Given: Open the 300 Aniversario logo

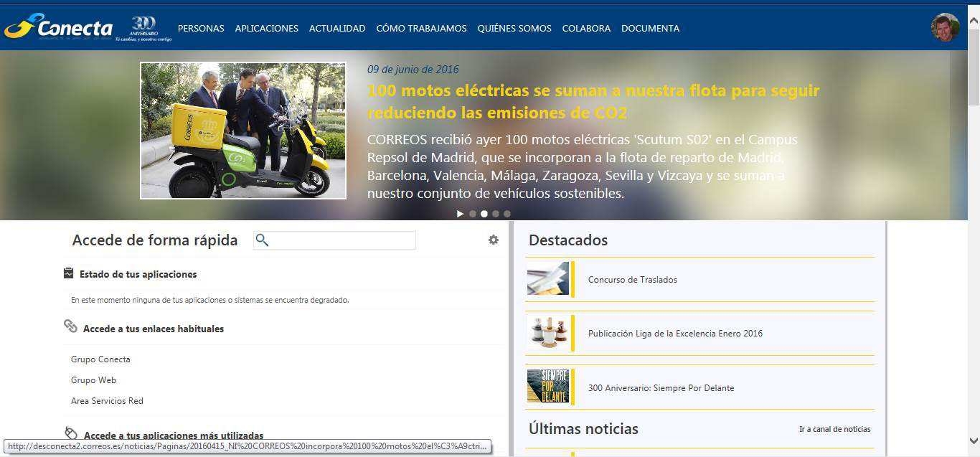Looking at the screenshot, I should (143, 28).
